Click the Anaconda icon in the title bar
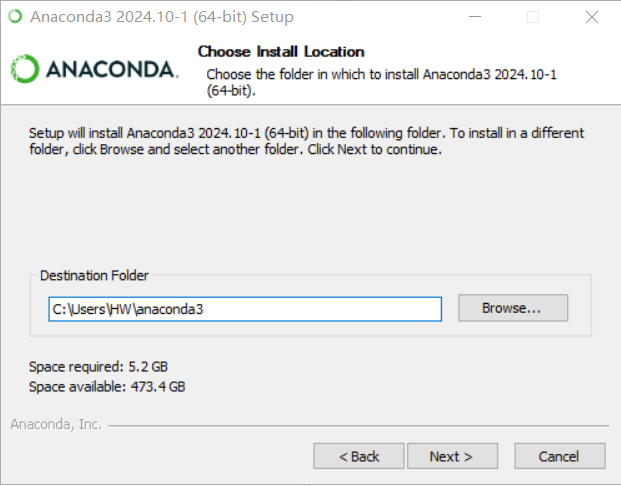The height and width of the screenshot is (486, 621). pos(15,17)
